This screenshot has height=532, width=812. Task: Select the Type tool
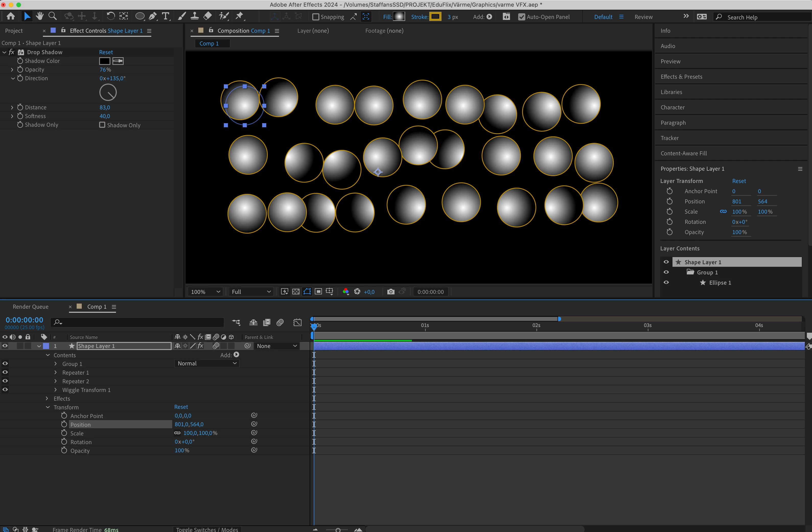(x=166, y=16)
